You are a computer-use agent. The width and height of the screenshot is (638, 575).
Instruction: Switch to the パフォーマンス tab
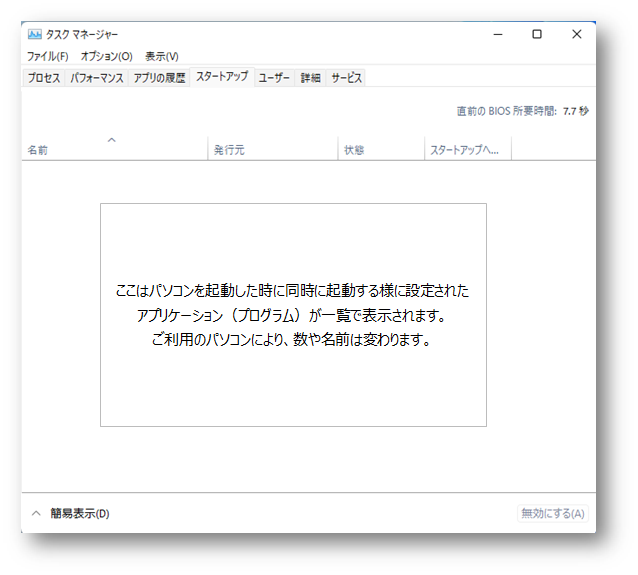(x=97, y=78)
